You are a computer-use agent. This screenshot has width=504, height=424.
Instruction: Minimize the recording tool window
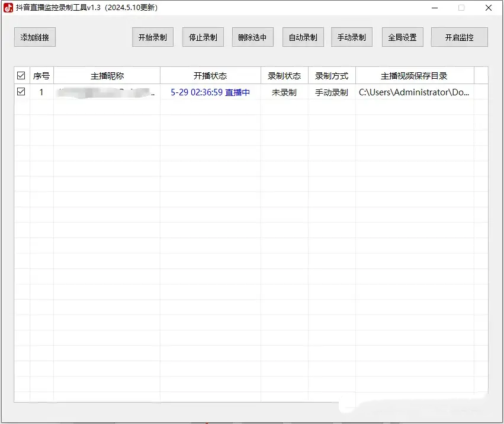point(435,8)
